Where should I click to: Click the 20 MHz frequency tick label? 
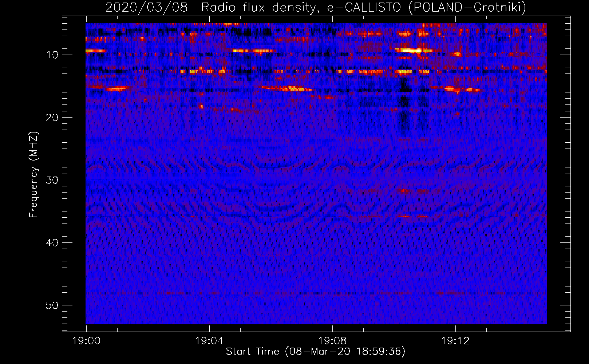pos(52,118)
